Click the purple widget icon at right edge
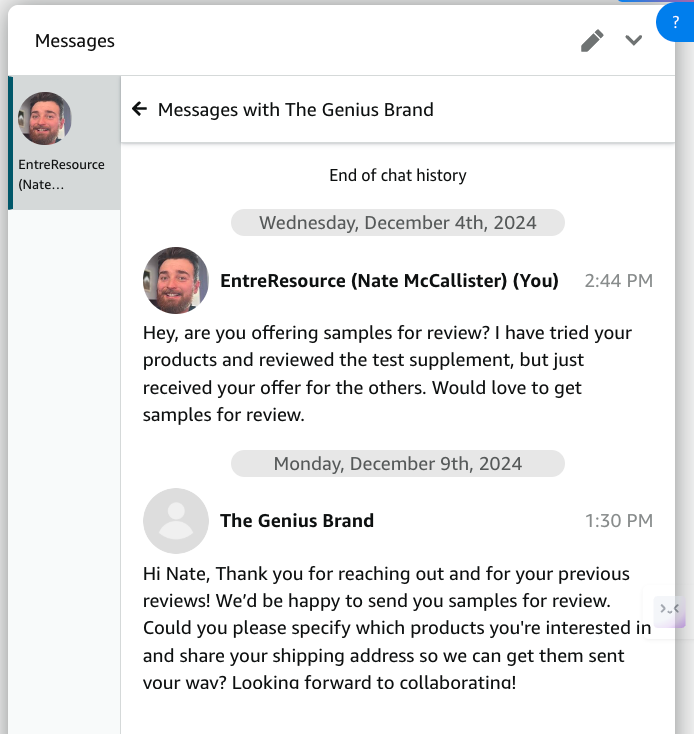The width and height of the screenshot is (694, 734). coord(670,609)
